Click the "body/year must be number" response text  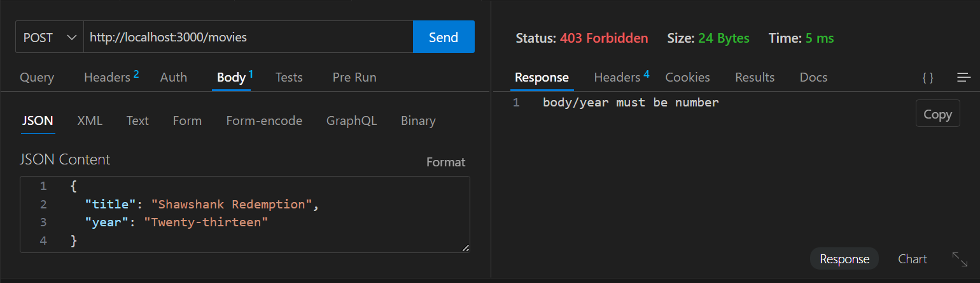(631, 102)
